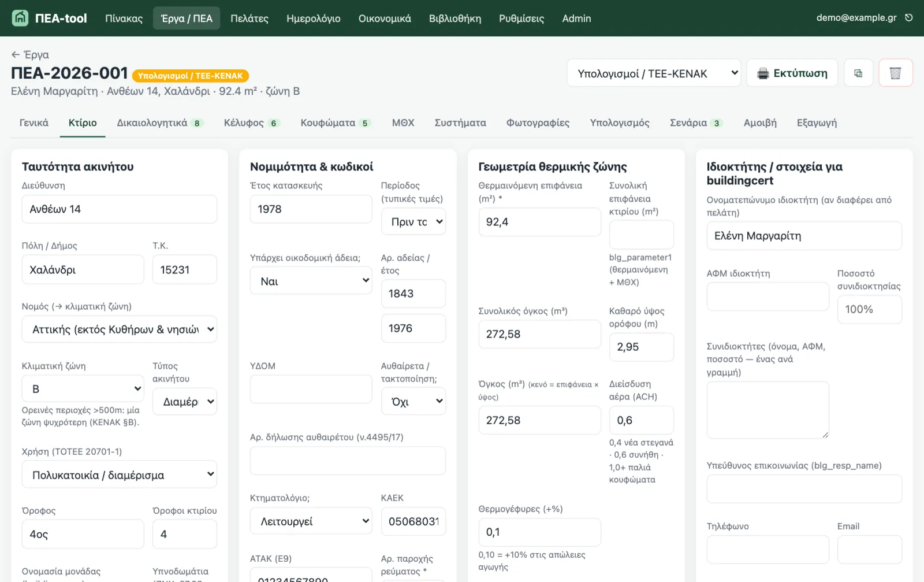
Task: Open Admin in the top navigation
Action: [576, 18]
